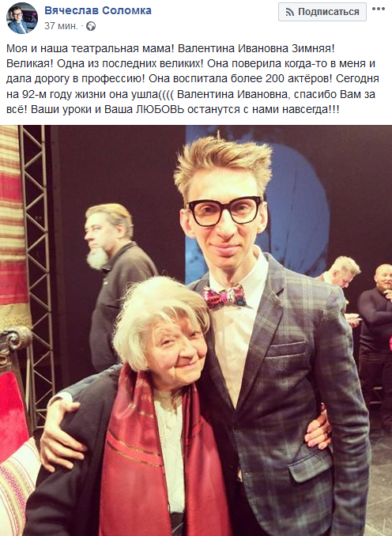The width and height of the screenshot is (392, 536).
Task: Click the post text starting Моя и наша
Action: (192, 78)
